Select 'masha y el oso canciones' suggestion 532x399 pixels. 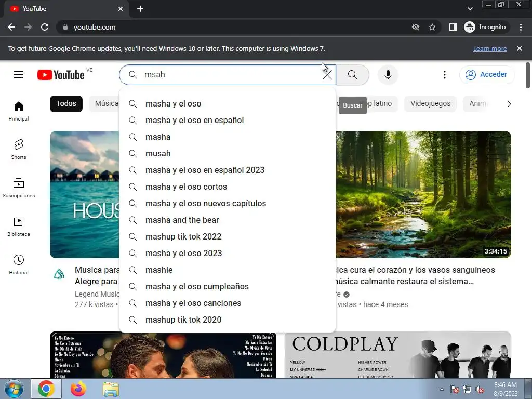point(228,303)
